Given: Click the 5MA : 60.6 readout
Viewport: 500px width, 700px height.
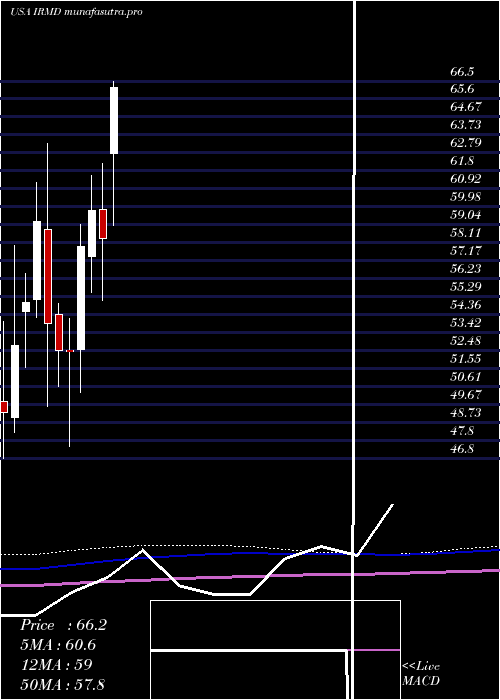Looking at the screenshot, I should 58,645.
